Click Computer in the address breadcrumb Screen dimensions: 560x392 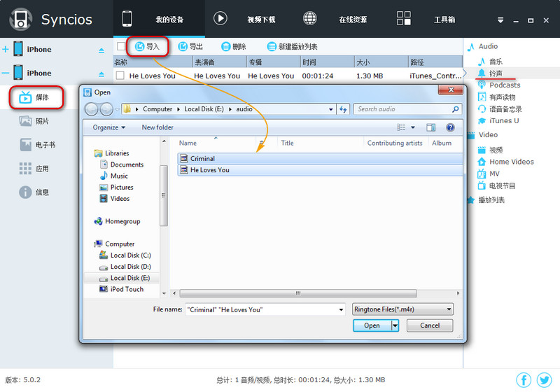157,109
